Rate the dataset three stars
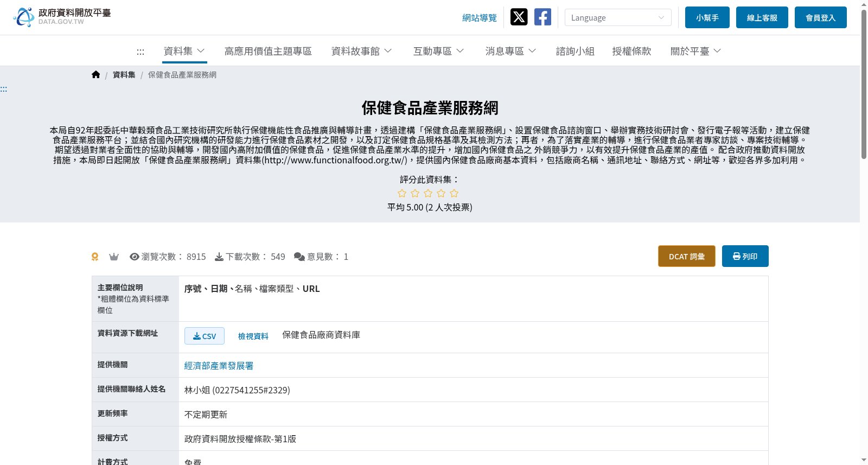Screen dimensions: 868x465 click(428, 194)
